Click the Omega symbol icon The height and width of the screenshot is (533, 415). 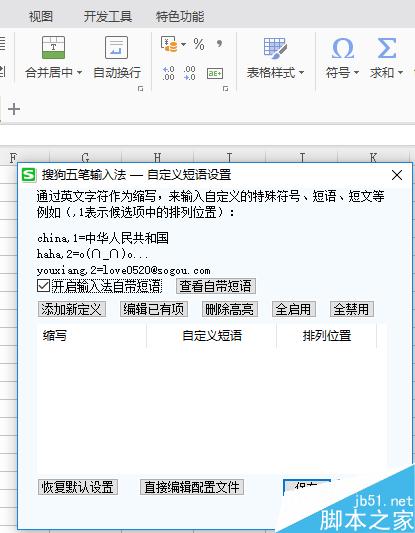pyautogui.click(x=343, y=48)
